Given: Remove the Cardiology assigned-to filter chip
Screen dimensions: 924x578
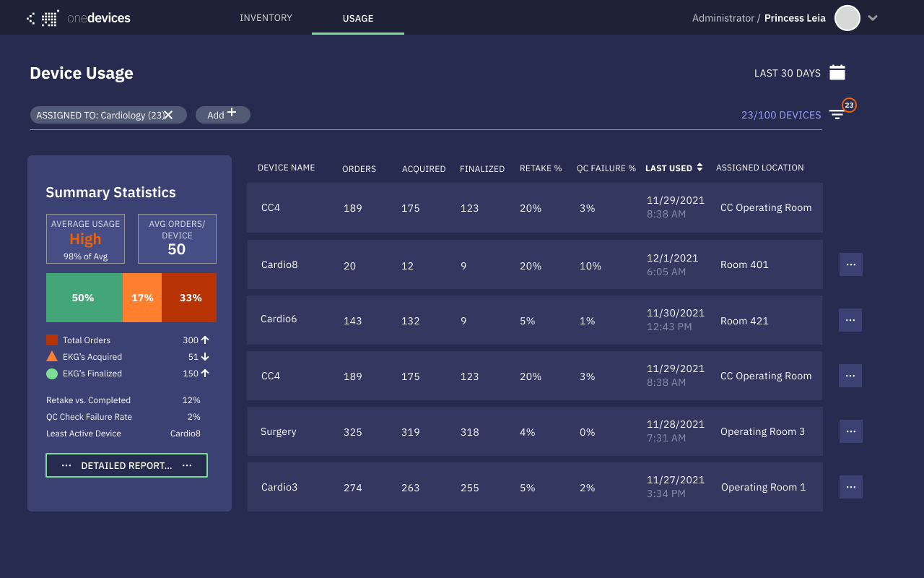Looking at the screenshot, I should 168,115.
